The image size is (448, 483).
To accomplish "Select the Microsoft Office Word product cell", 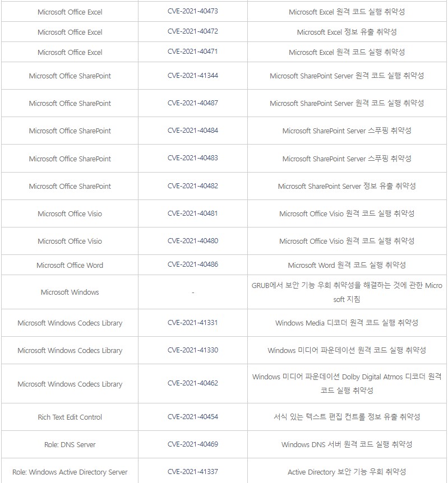I will (x=70, y=265).
